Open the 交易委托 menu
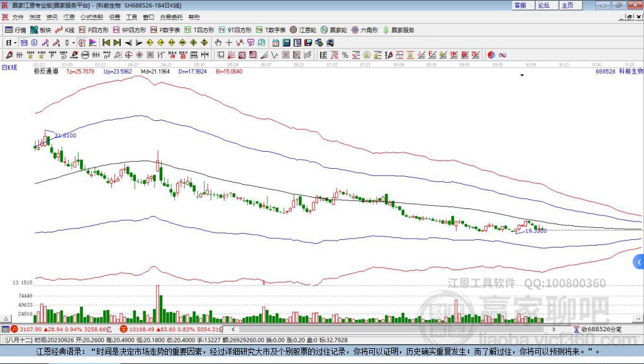The image size is (644, 364). click(171, 17)
